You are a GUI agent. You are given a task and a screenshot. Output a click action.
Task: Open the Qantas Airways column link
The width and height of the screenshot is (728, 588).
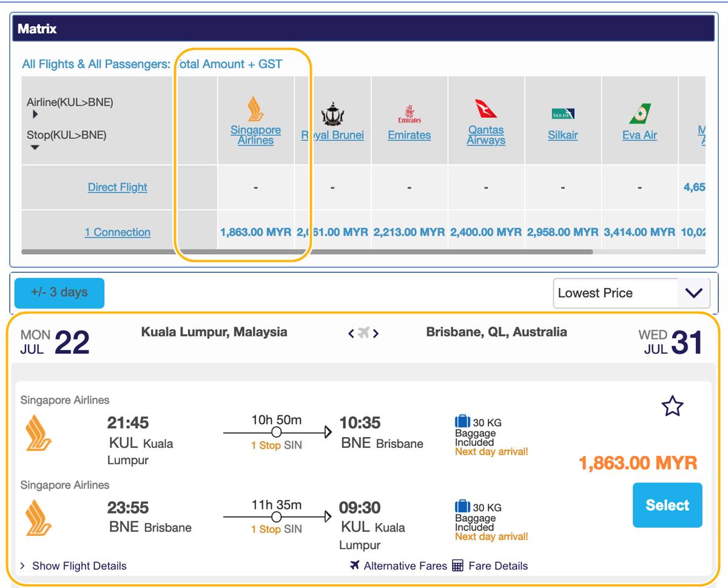point(486,135)
